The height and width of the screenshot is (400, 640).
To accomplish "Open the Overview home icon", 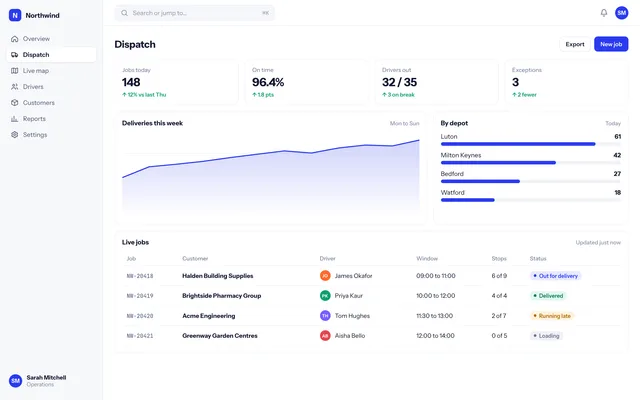I will (15, 39).
